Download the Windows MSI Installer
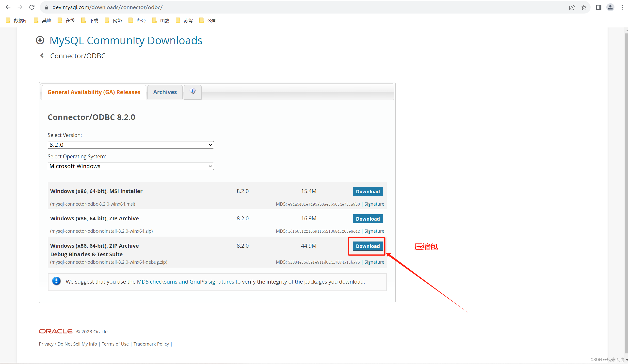 [x=368, y=191]
